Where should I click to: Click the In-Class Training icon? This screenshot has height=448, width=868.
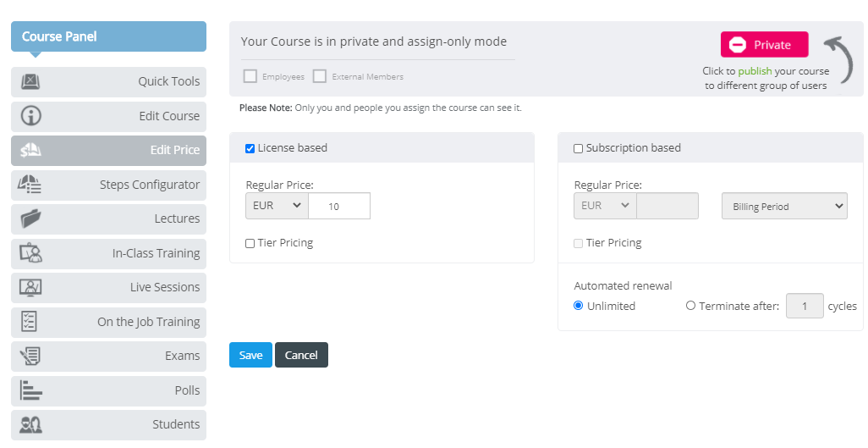tap(31, 253)
